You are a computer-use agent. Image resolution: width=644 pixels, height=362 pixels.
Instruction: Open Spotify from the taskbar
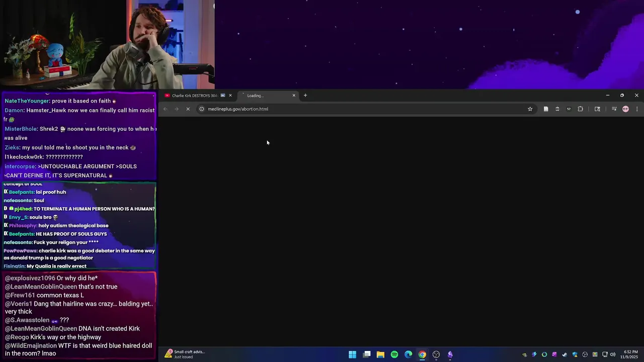click(394, 354)
